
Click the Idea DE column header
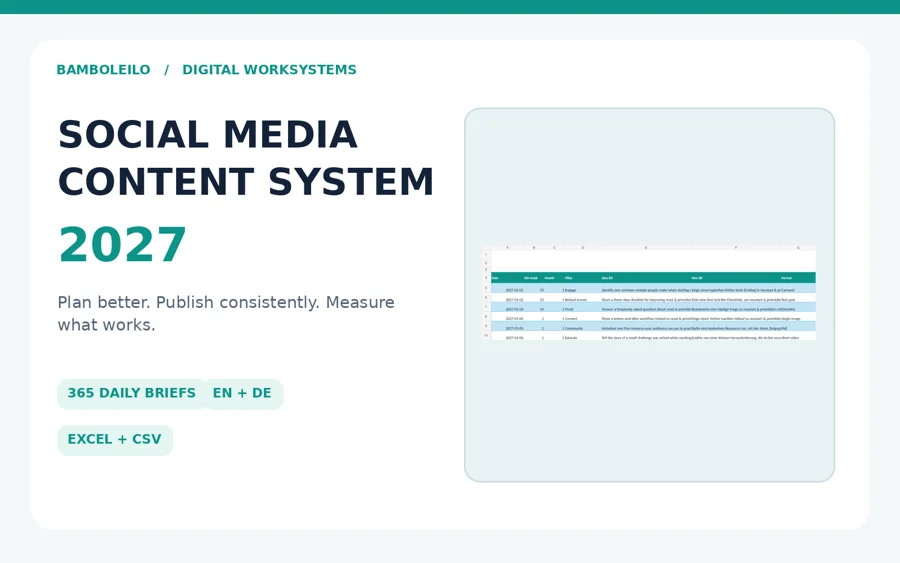pyautogui.click(x=697, y=278)
